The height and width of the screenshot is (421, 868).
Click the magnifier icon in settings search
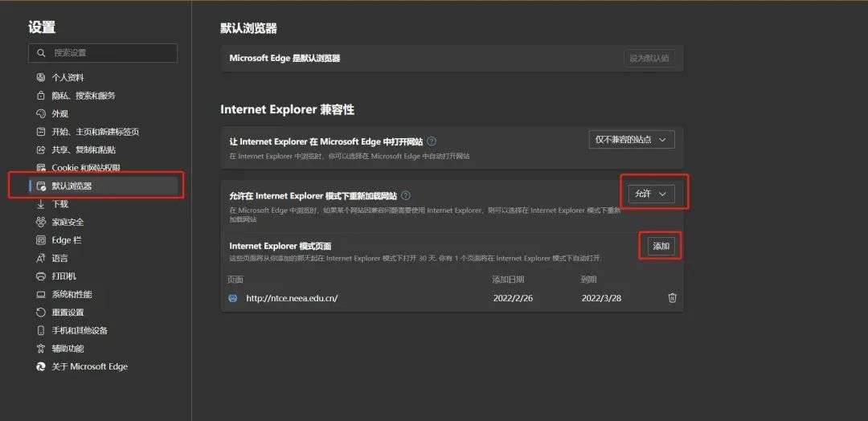[41, 53]
